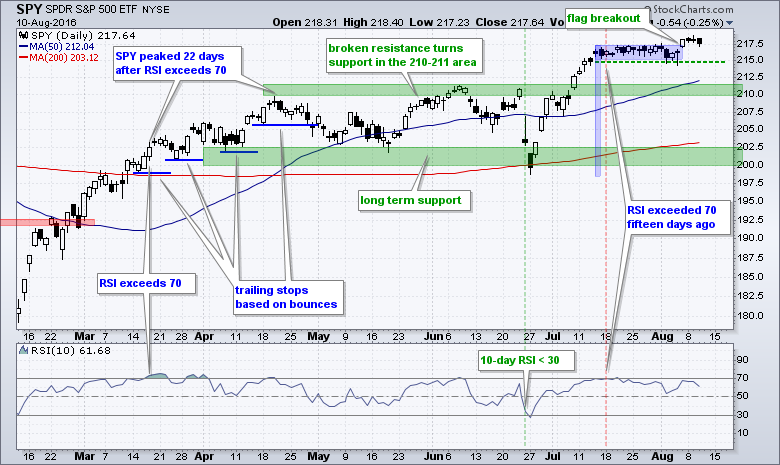
Task: Select the 'RSI exceeds 70' callout label
Action: tap(139, 284)
